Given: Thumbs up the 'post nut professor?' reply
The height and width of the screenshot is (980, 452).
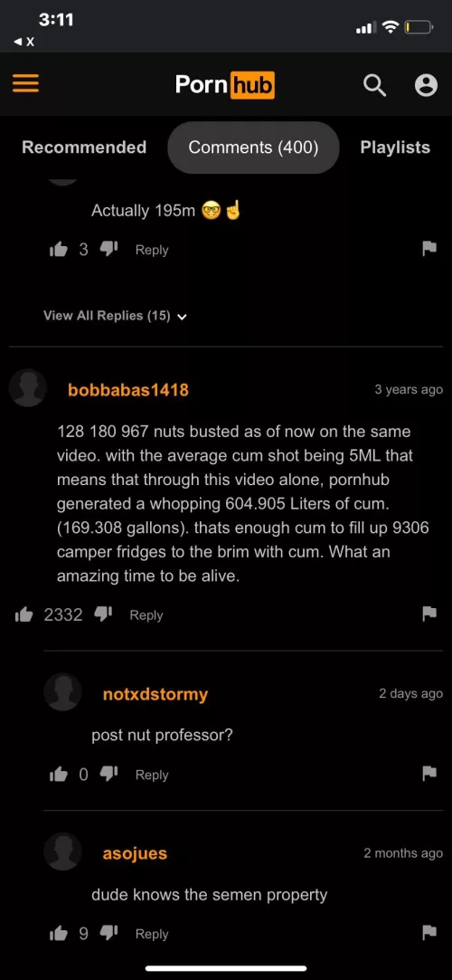Looking at the screenshot, I should click(58, 775).
